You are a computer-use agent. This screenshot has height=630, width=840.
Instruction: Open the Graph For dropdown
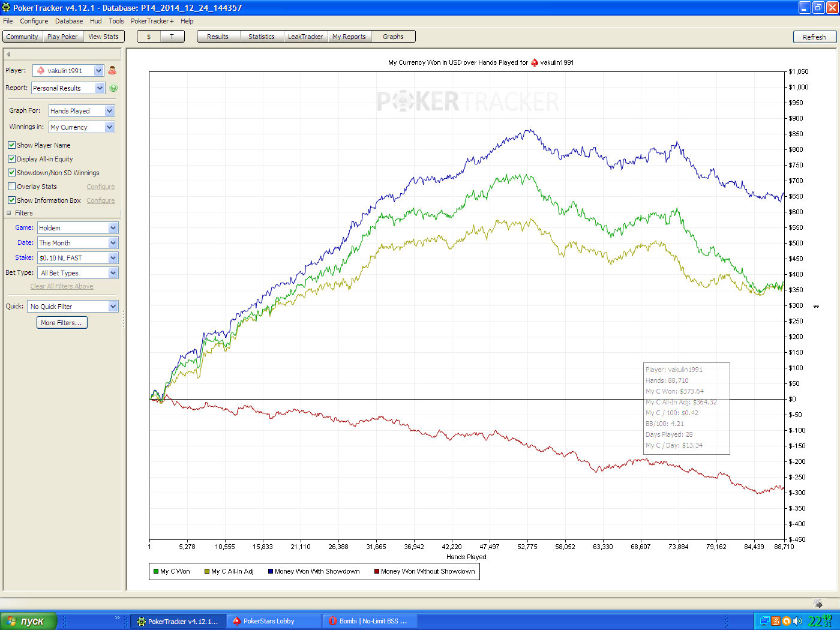click(82, 111)
